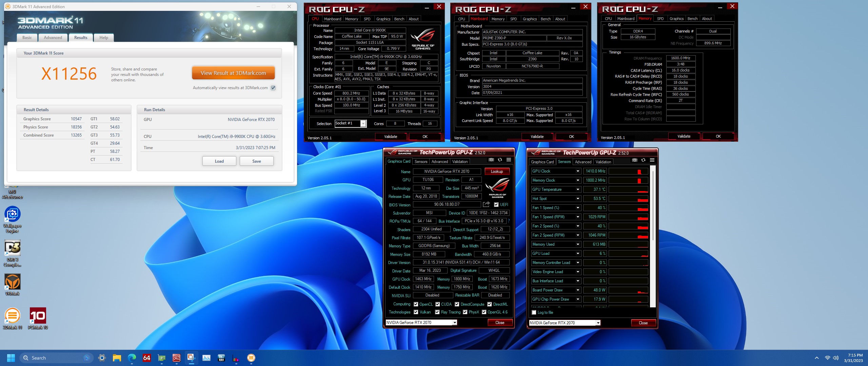This screenshot has height=366, width=868.
Task: Click the BIOS share/export icon in GPU-Z
Action: (x=486, y=204)
